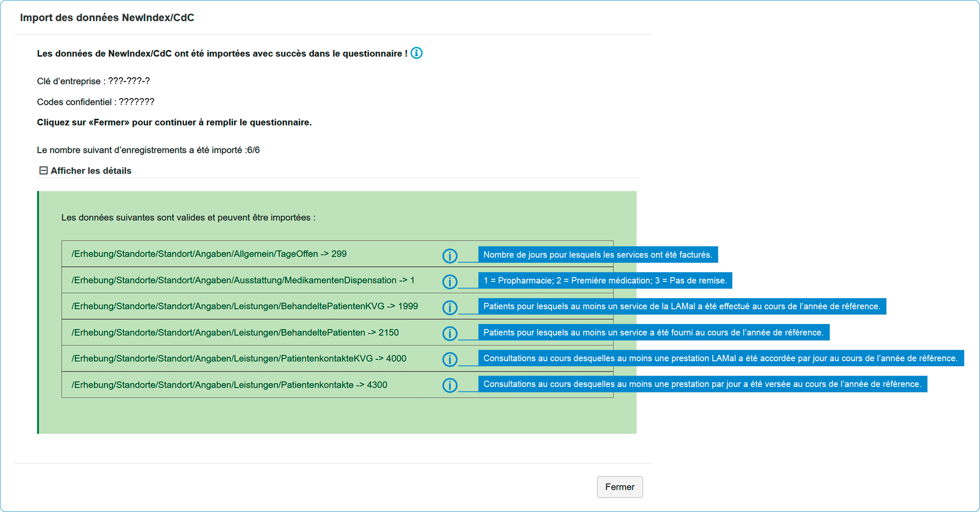Select the TageOffen -> 299 path text
Viewport: 980px width, 512px height.
(x=209, y=254)
